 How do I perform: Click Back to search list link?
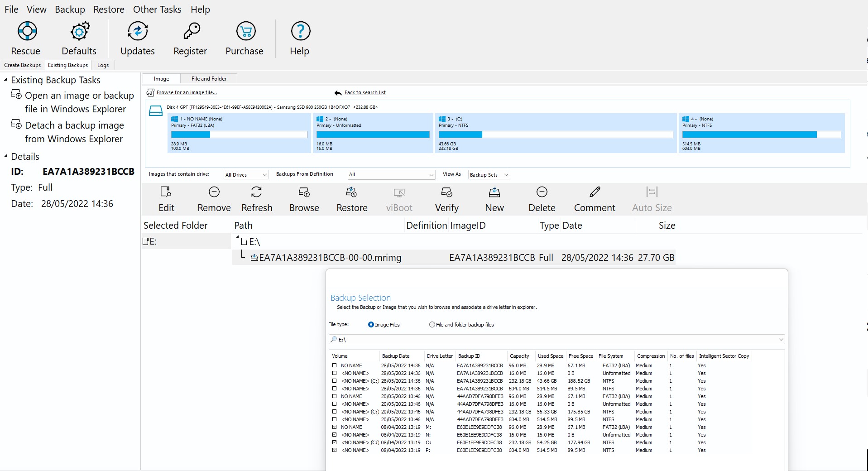pos(364,93)
